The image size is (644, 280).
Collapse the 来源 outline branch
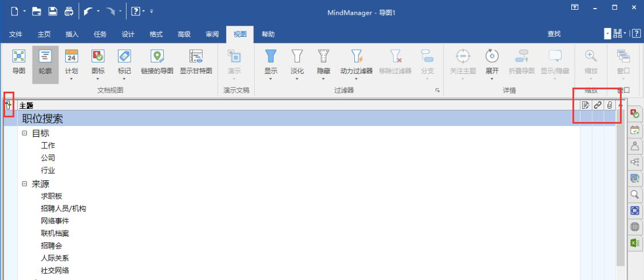click(25, 184)
